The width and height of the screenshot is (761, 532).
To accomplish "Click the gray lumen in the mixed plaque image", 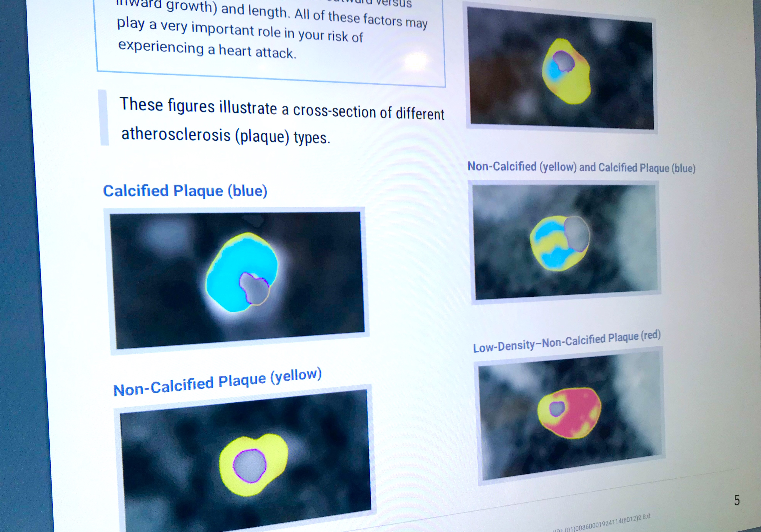I will (577, 234).
